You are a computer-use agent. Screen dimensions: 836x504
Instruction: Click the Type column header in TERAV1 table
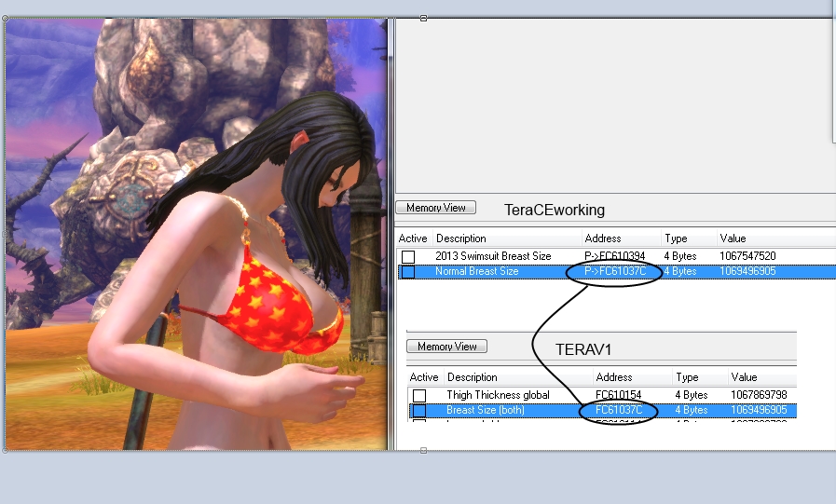tap(687, 377)
